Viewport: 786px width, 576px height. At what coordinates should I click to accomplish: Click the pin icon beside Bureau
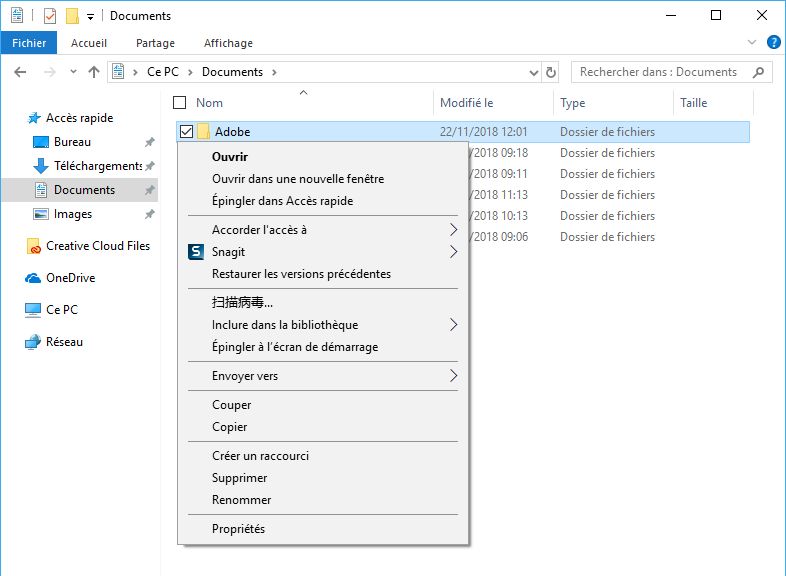click(x=149, y=142)
